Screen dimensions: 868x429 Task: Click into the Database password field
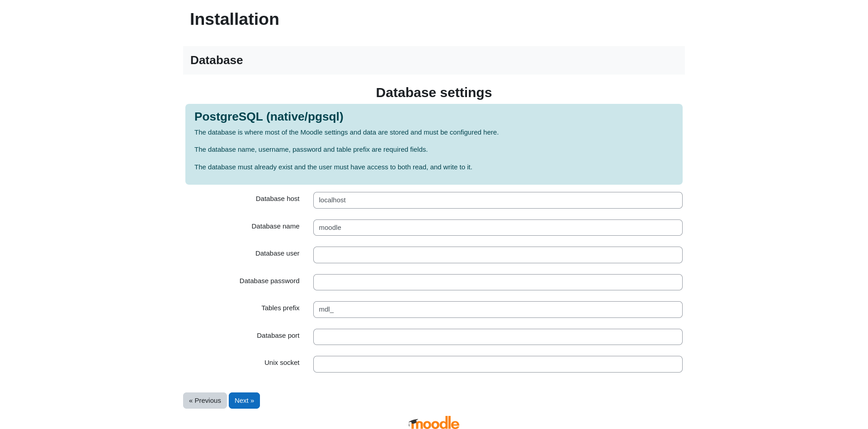498,282
